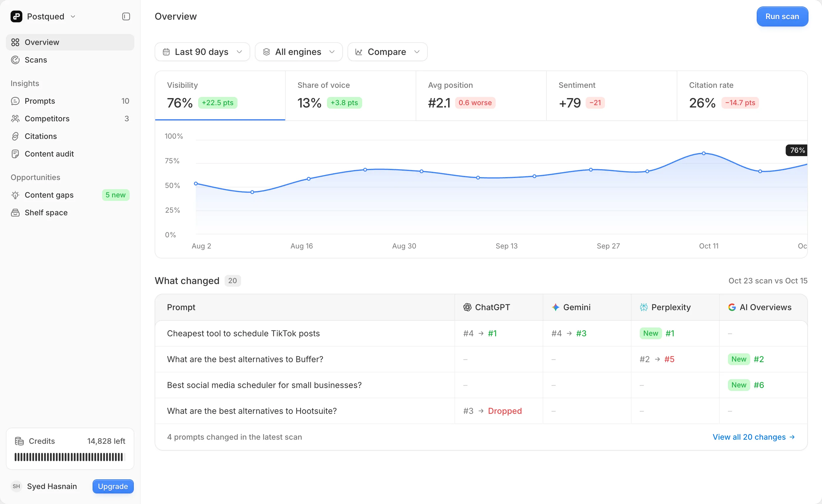Click the chart peak point near Oct 11
The image size is (822, 504).
pos(704,153)
